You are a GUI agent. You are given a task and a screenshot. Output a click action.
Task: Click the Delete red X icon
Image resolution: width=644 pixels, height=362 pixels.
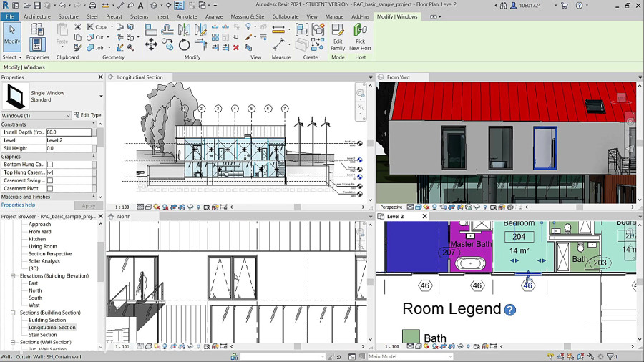click(236, 48)
